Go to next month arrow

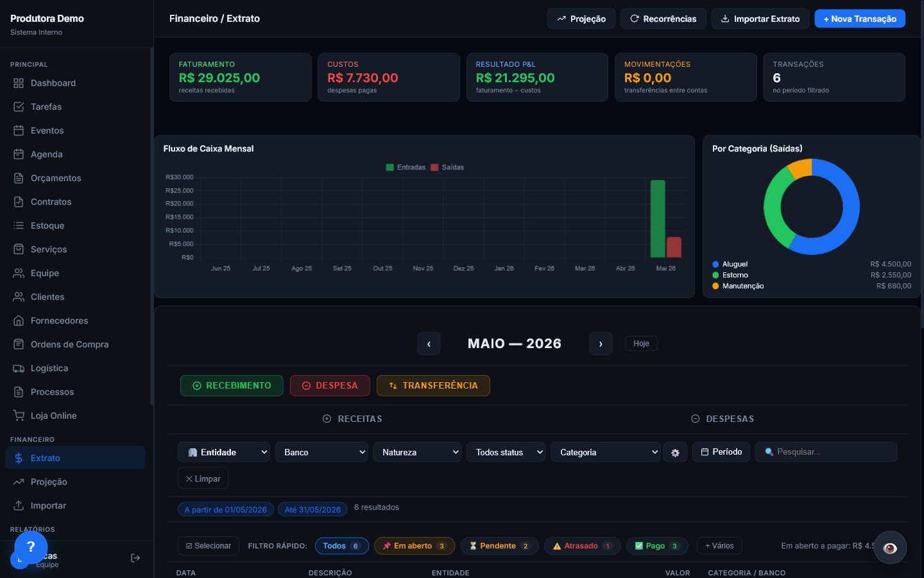601,344
